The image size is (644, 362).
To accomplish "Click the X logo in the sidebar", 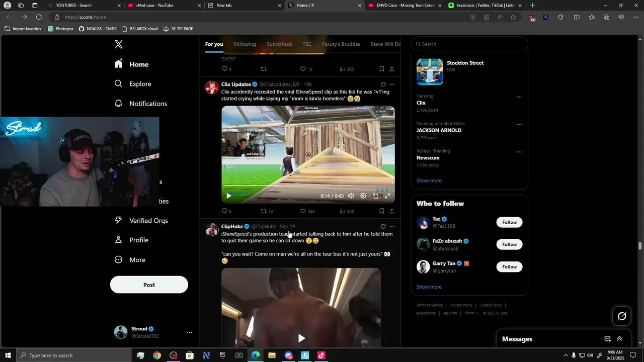I will [119, 44].
